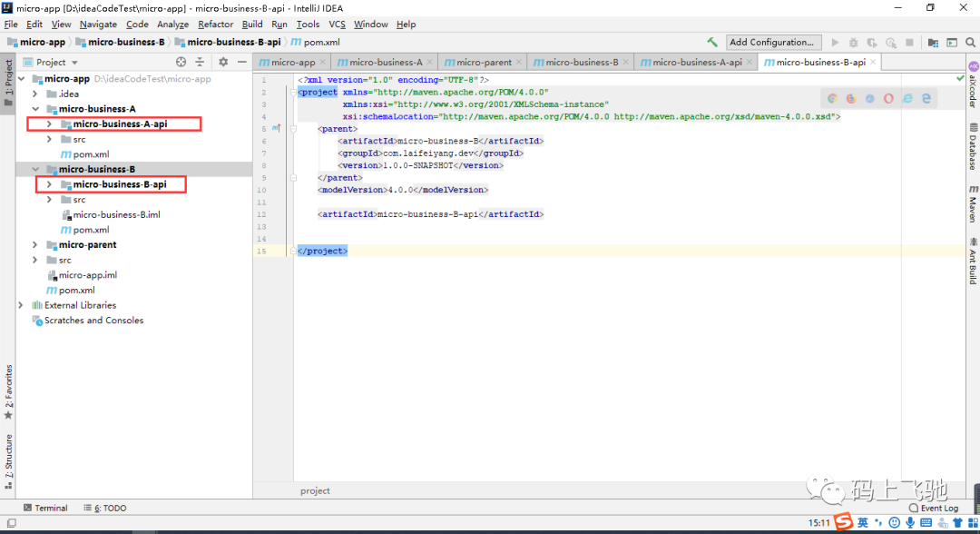Toggle the Terminal tool window
The width and height of the screenshot is (980, 534).
pyautogui.click(x=45, y=508)
